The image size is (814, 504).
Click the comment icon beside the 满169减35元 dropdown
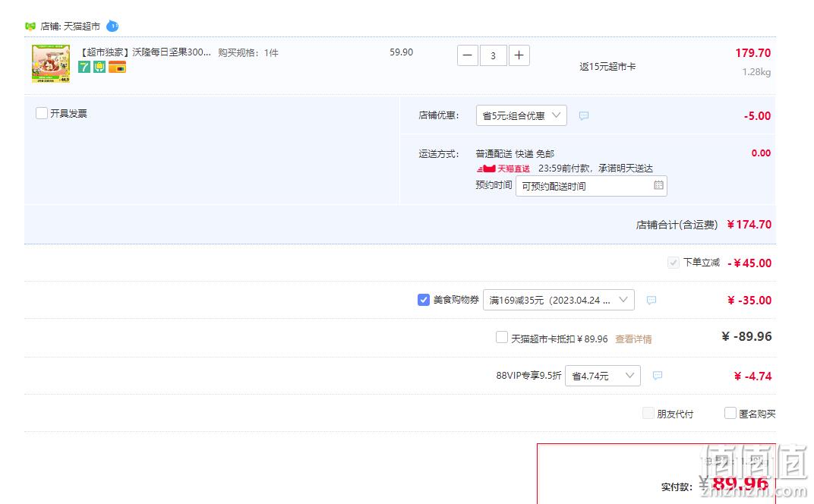click(651, 300)
